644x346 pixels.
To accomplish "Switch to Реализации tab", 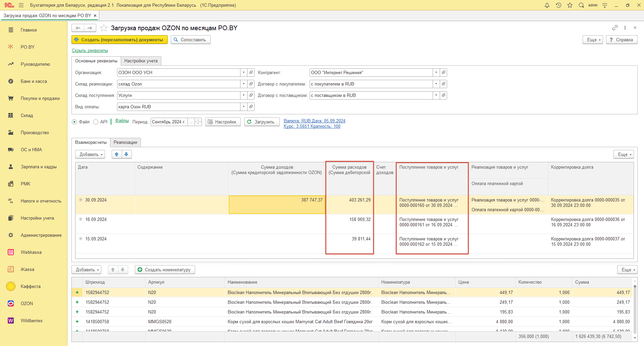I will coord(125,142).
